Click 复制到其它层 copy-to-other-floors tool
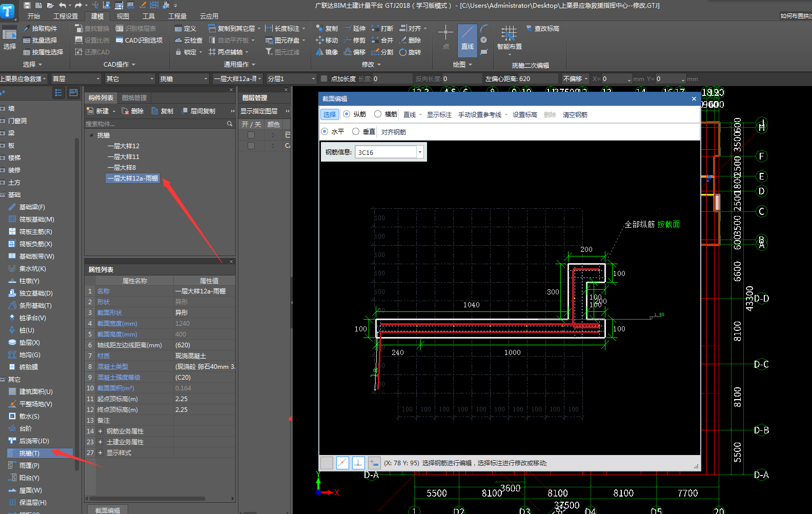Screen dimensions: 812x514 [x=234, y=29]
